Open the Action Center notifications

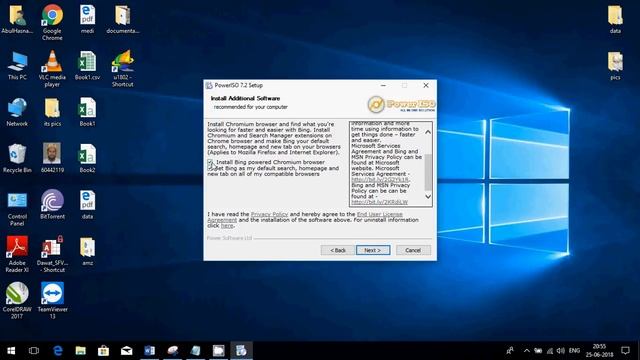[x=625, y=351]
